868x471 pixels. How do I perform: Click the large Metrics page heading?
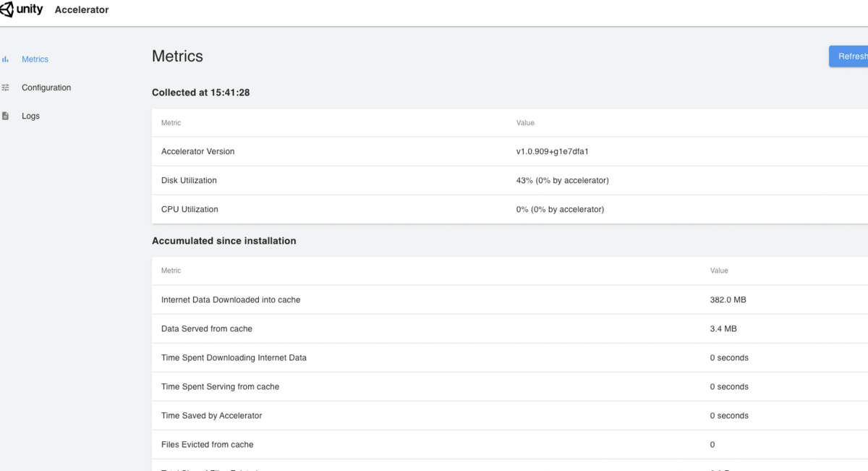177,56
